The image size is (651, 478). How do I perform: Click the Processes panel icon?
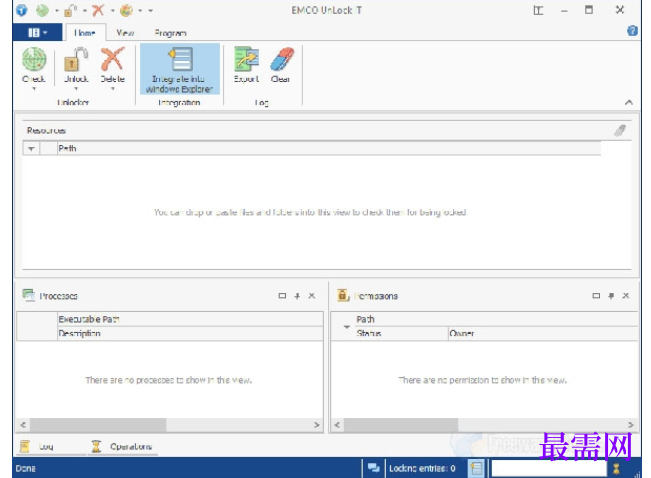pos(28,295)
